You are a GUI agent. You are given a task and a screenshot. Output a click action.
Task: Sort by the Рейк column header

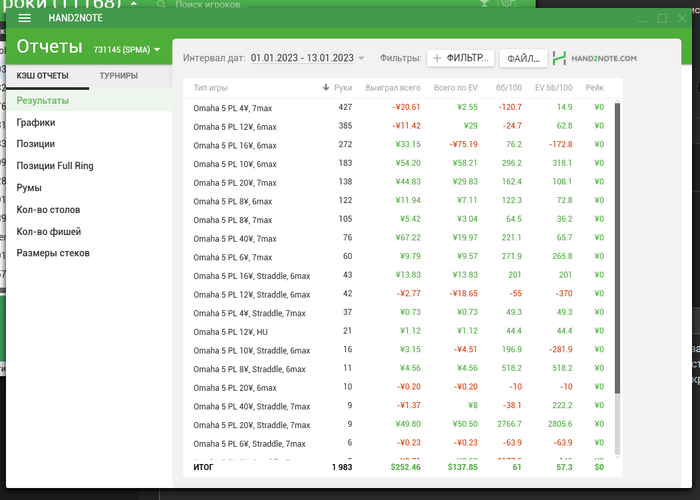tap(595, 88)
